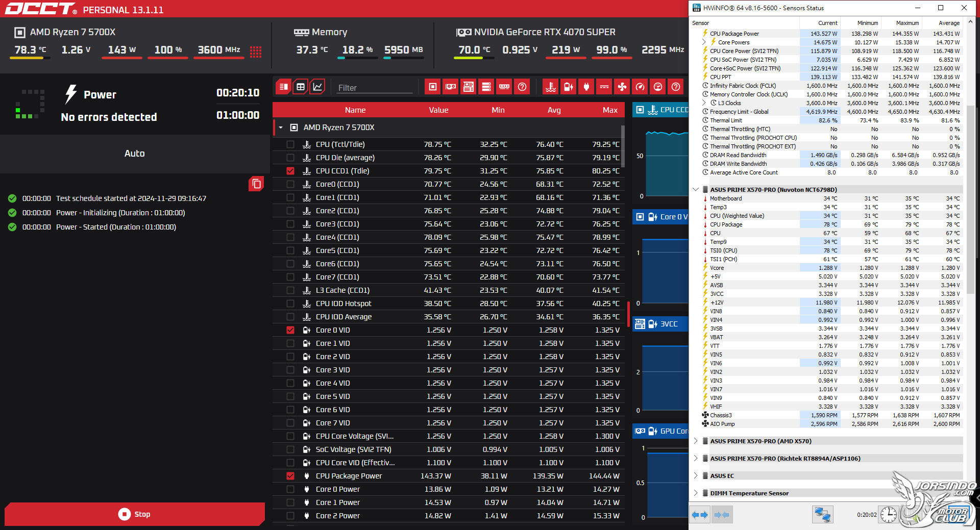Enable the CPU Die (average) checkbox

pos(290,158)
